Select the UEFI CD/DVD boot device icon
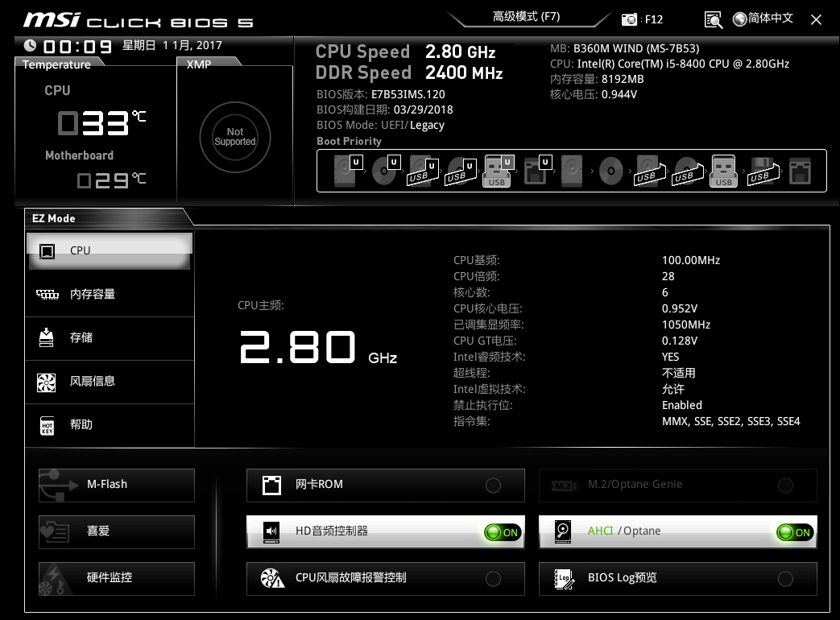 click(386, 170)
